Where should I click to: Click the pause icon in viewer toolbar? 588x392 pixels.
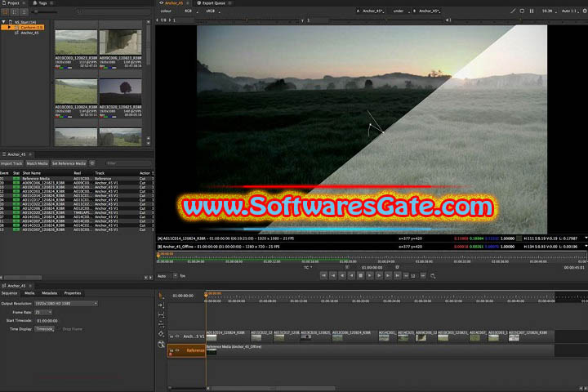(532, 11)
